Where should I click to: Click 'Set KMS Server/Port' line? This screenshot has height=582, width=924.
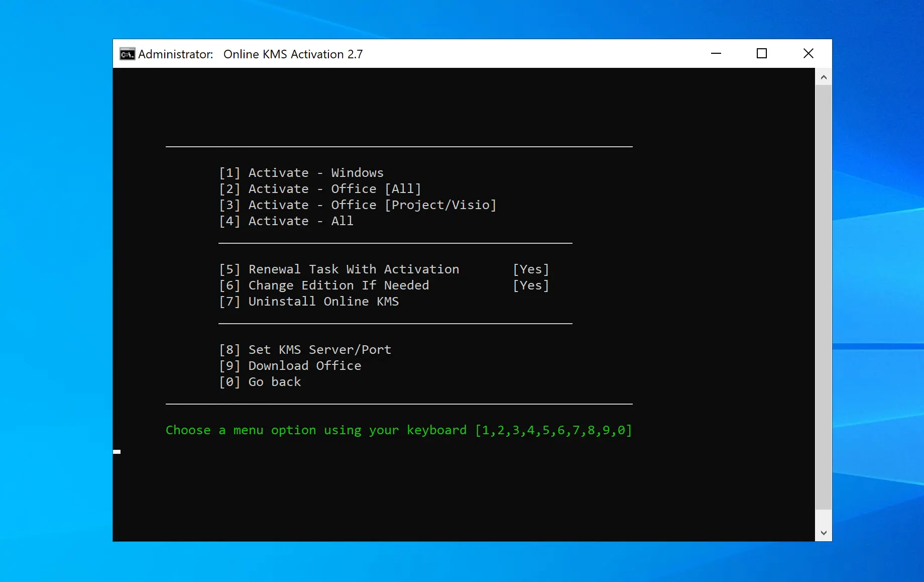(305, 350)
